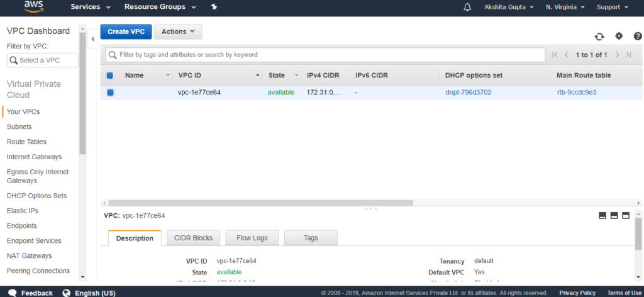Click the AWS logo home icon
This screenshot has height=297, width=644.
tap(34, 6)
